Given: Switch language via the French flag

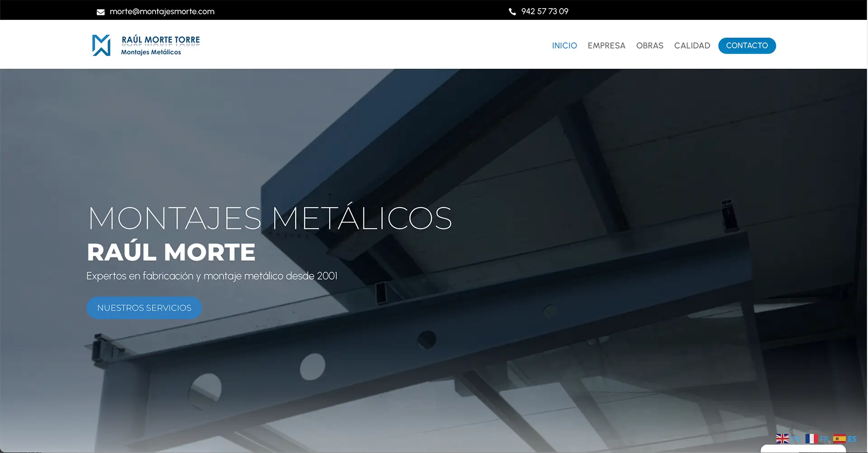Looking at the screenshot, I should [x=811, y=439].
